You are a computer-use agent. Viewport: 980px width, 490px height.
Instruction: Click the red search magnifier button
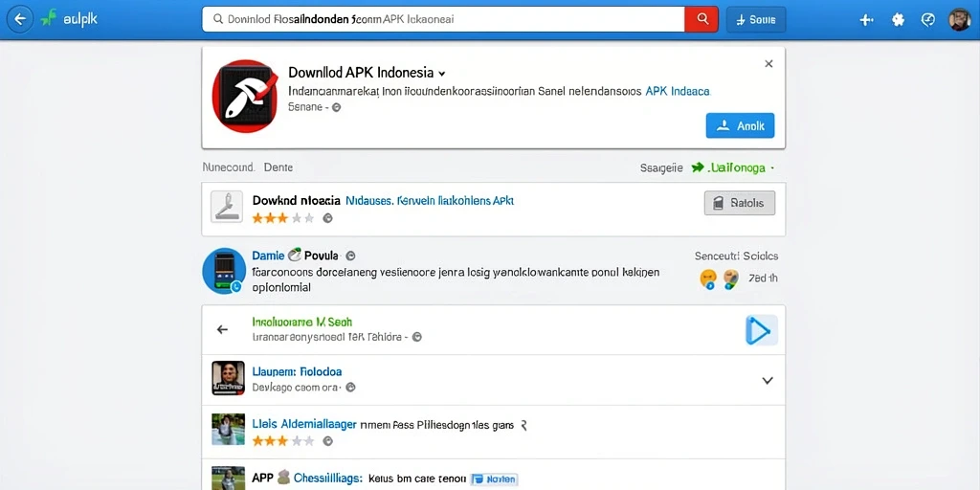(702, 19)
